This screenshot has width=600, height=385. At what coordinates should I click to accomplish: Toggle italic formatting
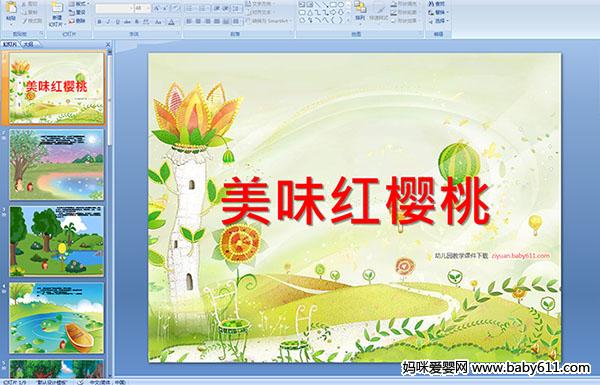point(108,22)
